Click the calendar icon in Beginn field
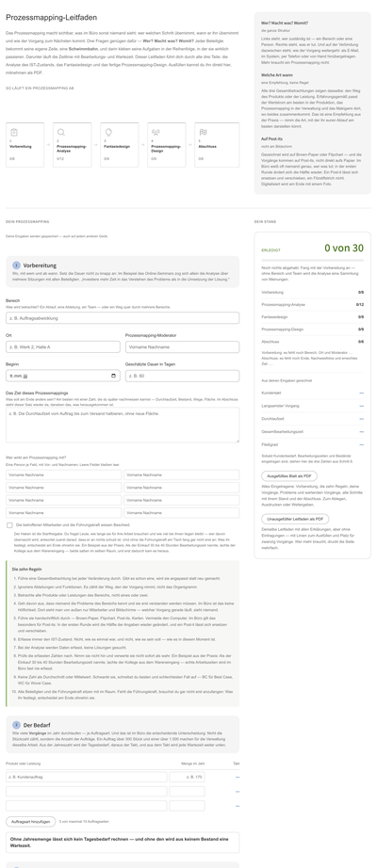Image resolution: width=377 pixels, height=868 pixels. coord(114,376)
